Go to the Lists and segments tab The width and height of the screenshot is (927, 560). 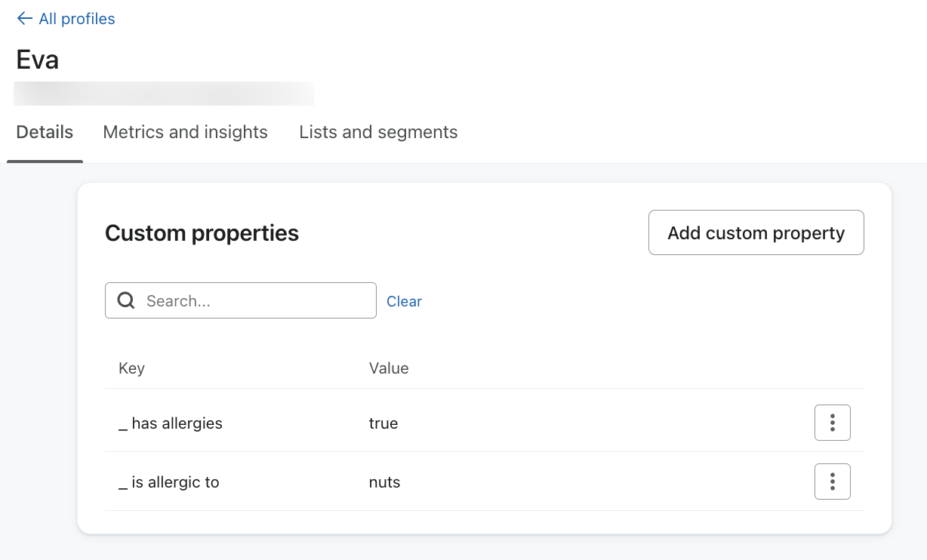coord(378,133)
